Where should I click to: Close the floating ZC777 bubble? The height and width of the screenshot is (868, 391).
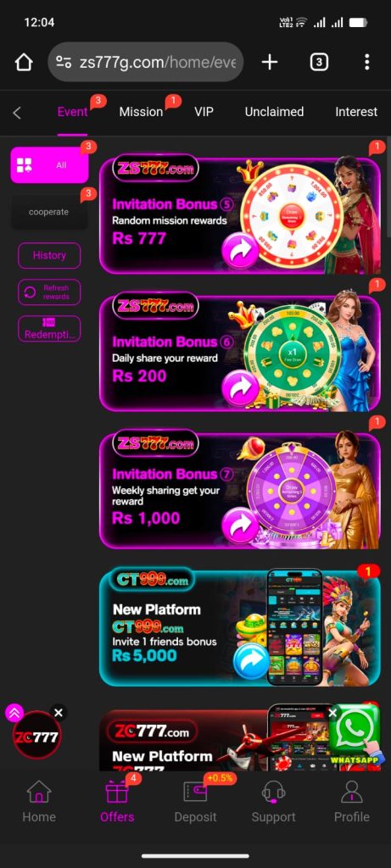[x=59, y=712]
